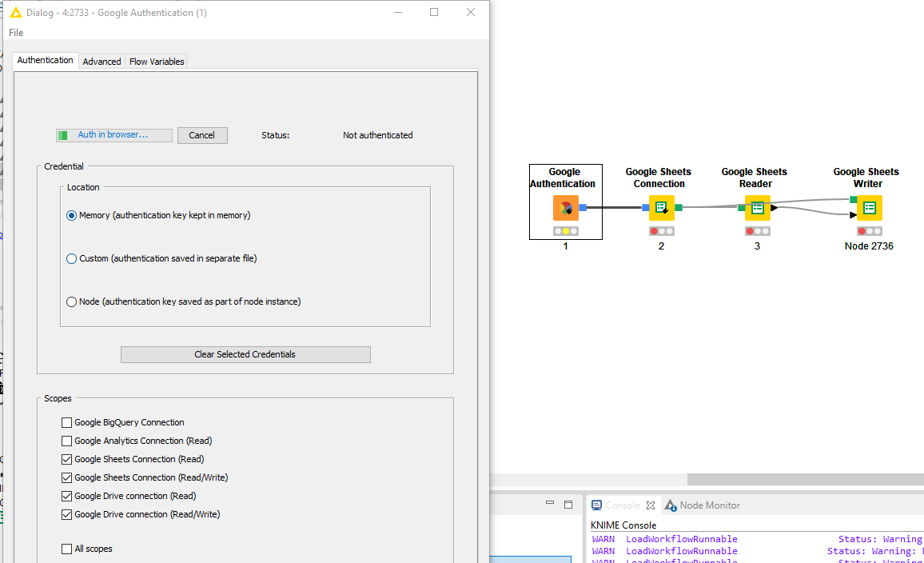Click the Google Authentication node icon
Viewport: 924px width, 563px height.
(x=566, y=207)
